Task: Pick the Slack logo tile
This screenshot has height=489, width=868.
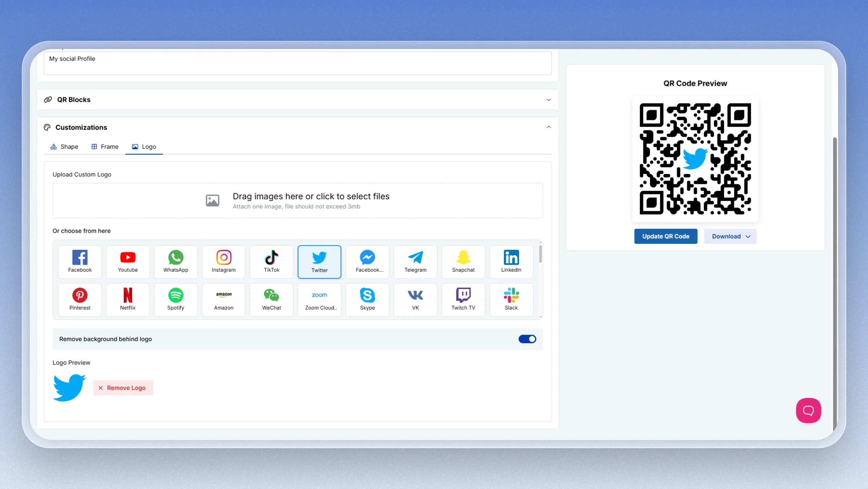Action: click(511, 300)
